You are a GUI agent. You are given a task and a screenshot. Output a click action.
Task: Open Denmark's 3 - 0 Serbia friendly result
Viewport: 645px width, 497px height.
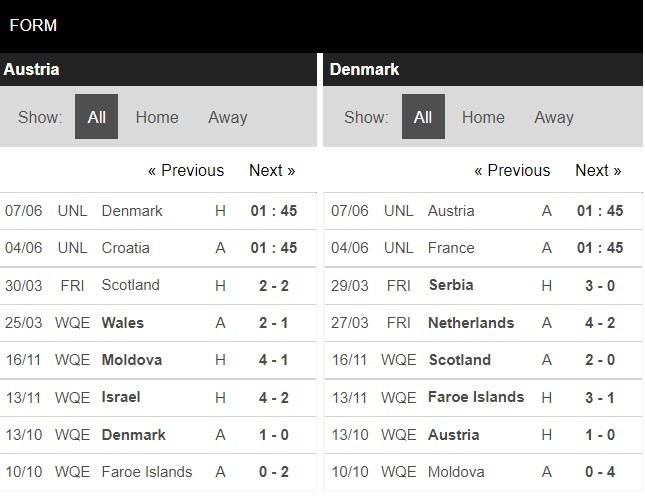(483, 286)
